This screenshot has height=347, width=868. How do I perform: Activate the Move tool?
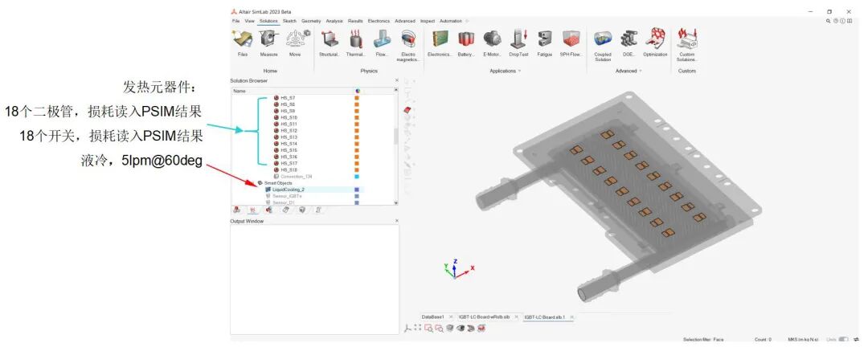(296, 43)
